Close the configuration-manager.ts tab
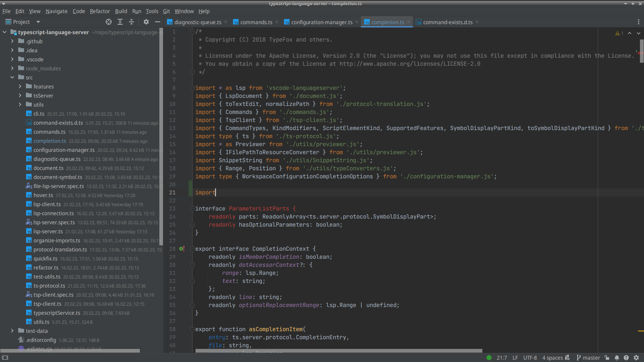Screen dimensions: 644x362 coord(357,22)
